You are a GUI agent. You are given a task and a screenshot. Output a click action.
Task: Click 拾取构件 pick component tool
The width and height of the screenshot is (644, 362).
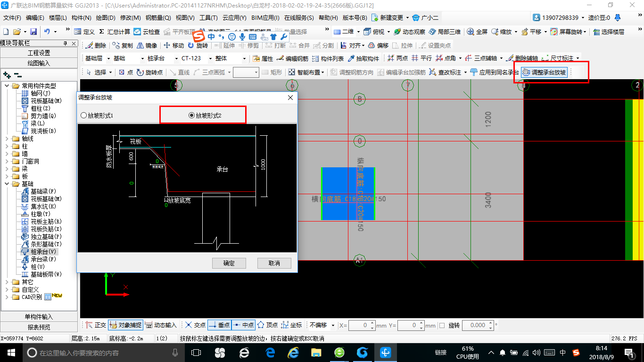point(363,59)
